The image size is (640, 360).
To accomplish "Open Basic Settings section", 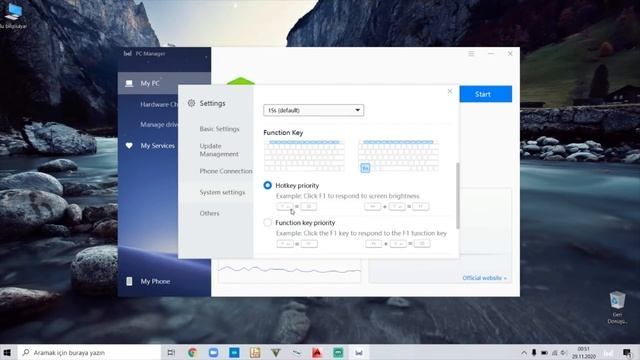I will pos(219,129).
